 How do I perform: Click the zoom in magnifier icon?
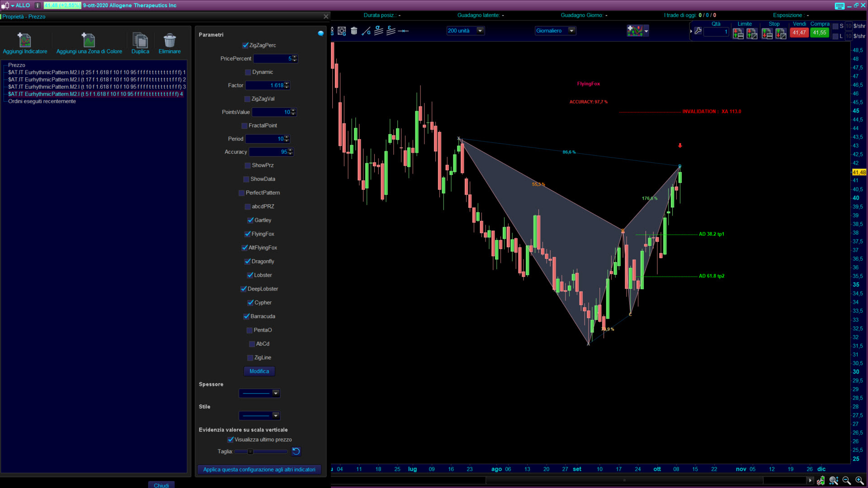click(x=859, y=480)
